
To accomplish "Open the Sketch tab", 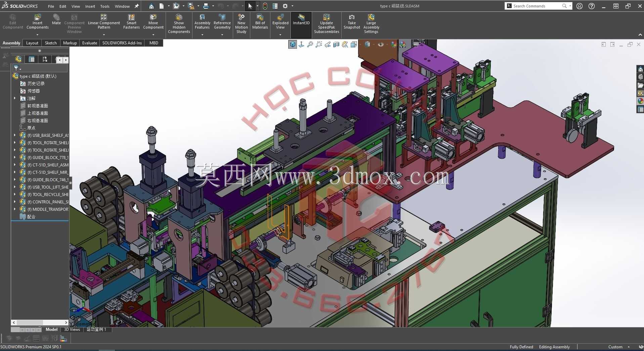I will (x=51, y=43).
